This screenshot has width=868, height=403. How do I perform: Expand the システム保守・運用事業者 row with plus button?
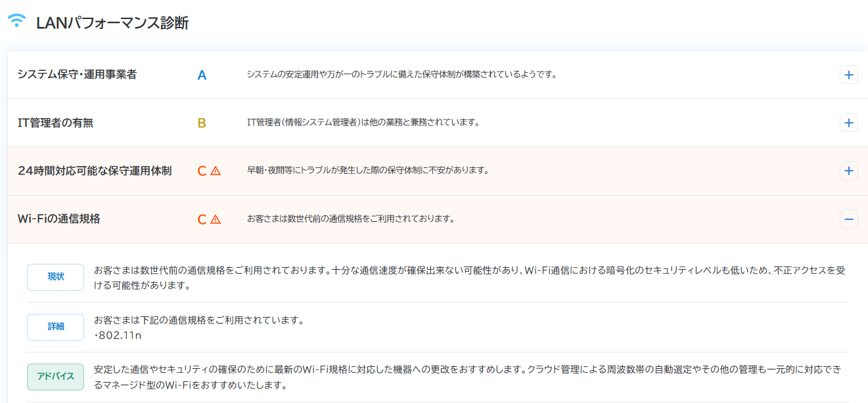[848, 75]
